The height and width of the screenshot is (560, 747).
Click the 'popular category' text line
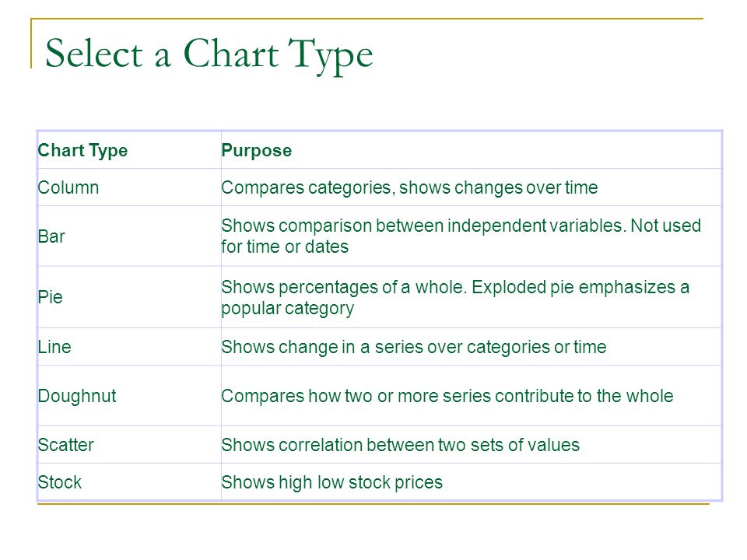pos(287,309)
